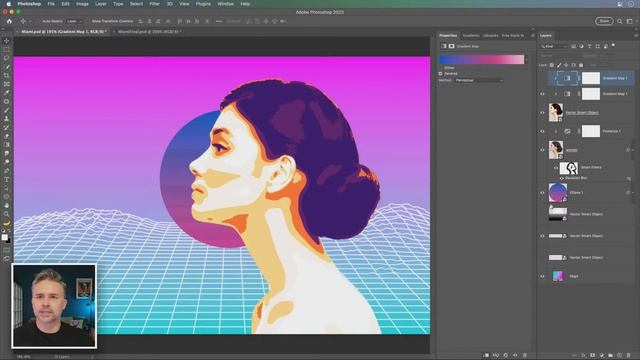Select the Clone Stamp tool
640x360 pixels.
(x=7, y=118)
